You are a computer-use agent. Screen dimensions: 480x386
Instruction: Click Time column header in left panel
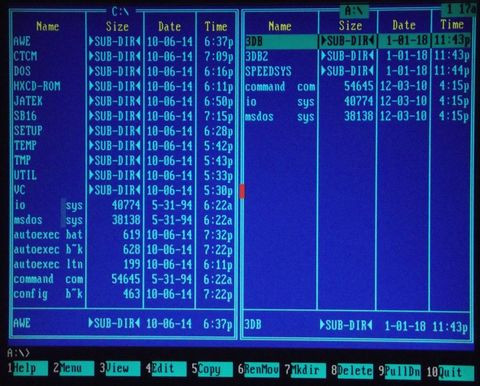pos(216,26)
